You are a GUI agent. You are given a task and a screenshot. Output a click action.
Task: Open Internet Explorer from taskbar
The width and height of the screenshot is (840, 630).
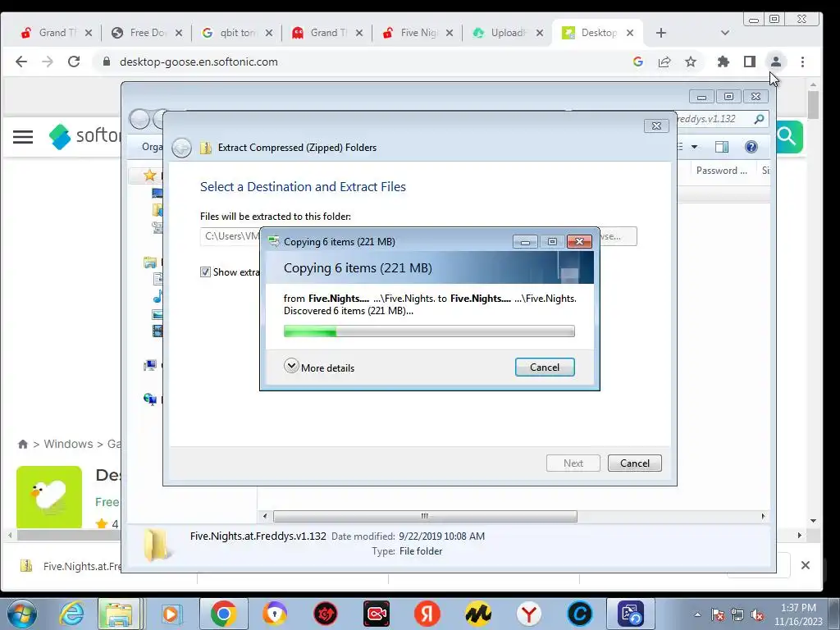tap(72, 614)
